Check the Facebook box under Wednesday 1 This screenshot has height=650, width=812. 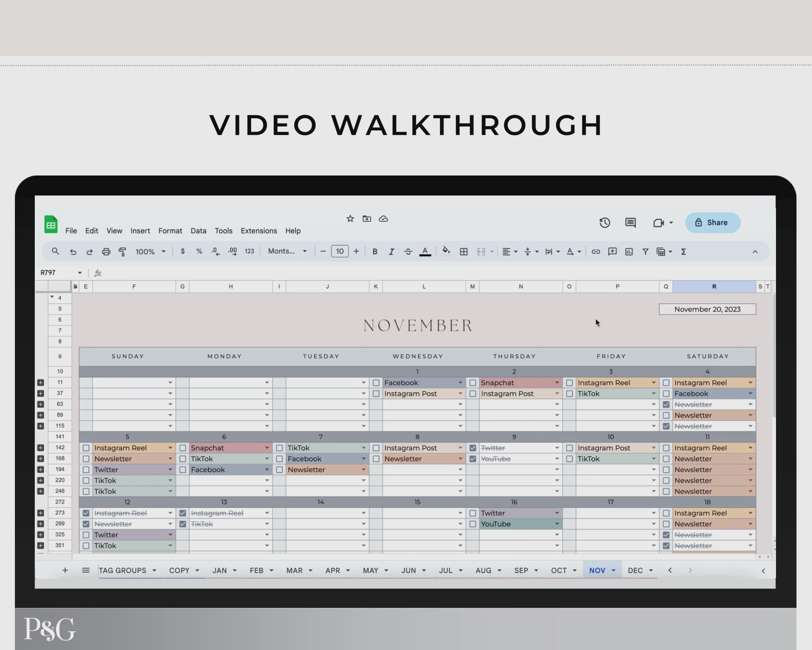376,383
